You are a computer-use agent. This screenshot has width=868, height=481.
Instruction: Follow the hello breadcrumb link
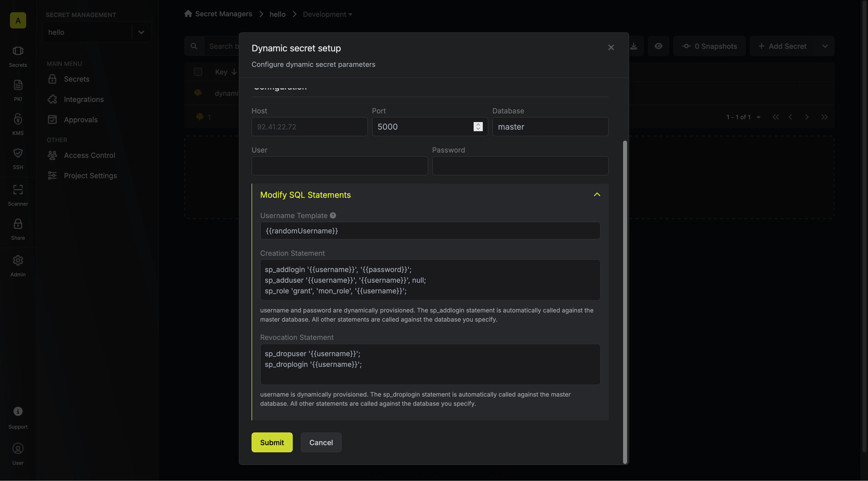click(277, 14)
